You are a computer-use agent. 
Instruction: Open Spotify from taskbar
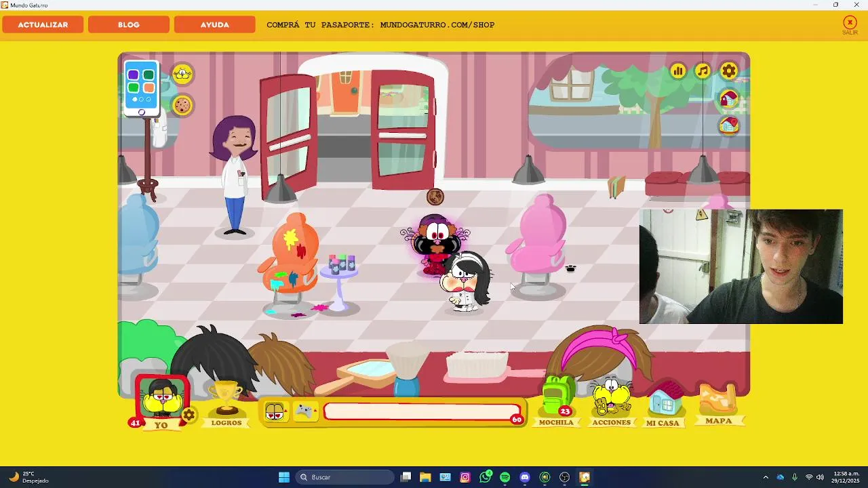[505, 477]
